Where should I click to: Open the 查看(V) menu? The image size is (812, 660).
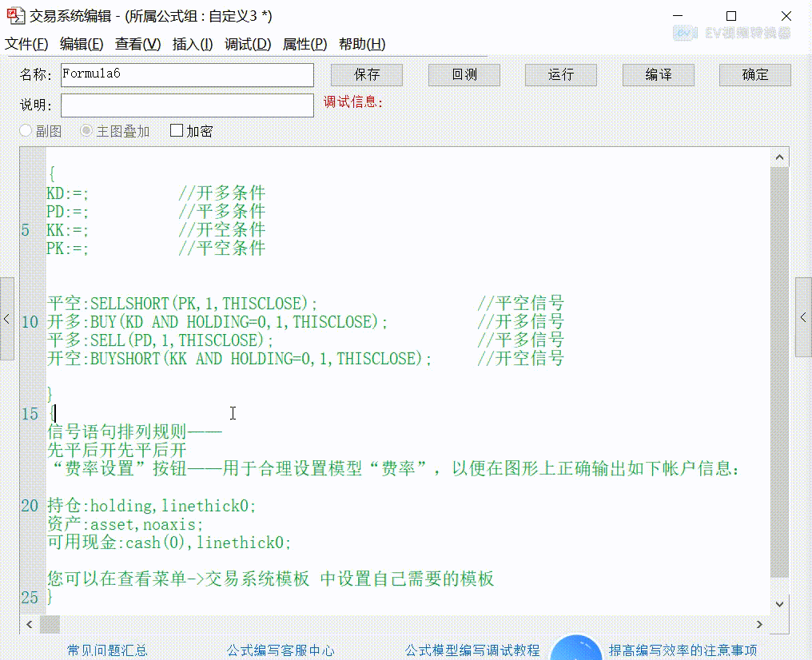click(137, 45)
